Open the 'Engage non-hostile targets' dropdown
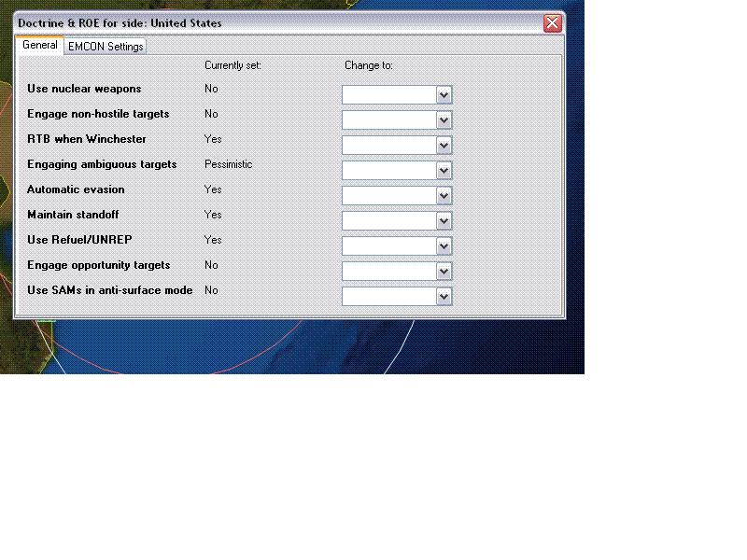Image resolution: width=747 pixels, height=560 pixels. (x=444, y=119)
